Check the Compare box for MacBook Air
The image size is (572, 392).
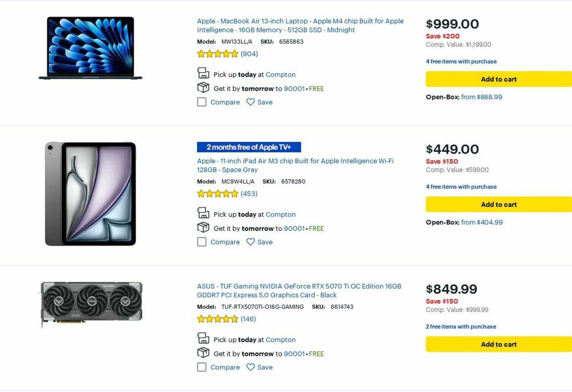click(202, 102)
